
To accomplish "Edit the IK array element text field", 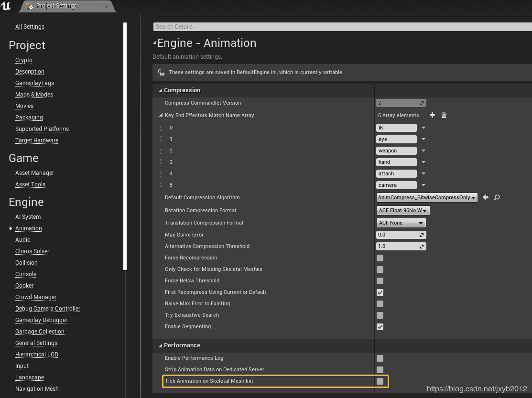I will coord(396,128).
